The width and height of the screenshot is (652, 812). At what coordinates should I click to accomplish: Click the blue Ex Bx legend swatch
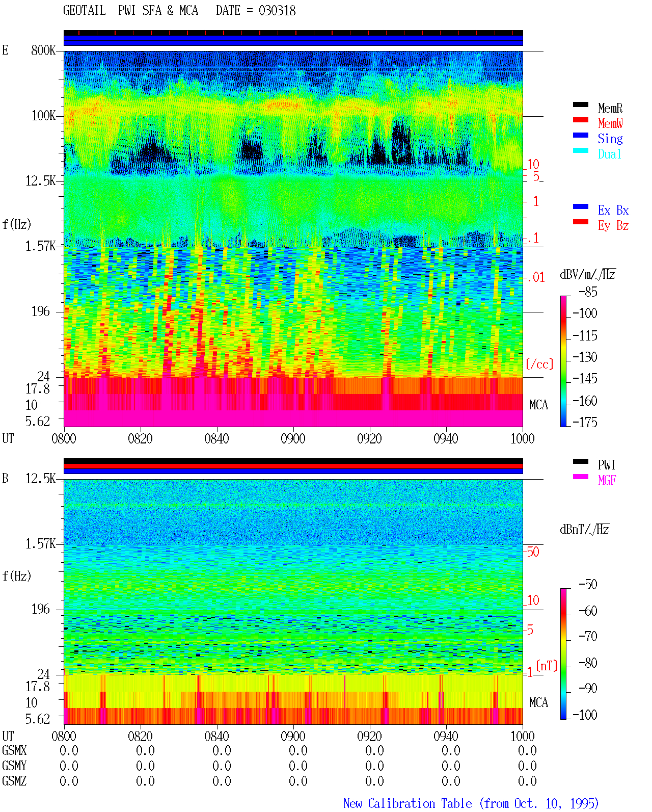tap(581, 207)
